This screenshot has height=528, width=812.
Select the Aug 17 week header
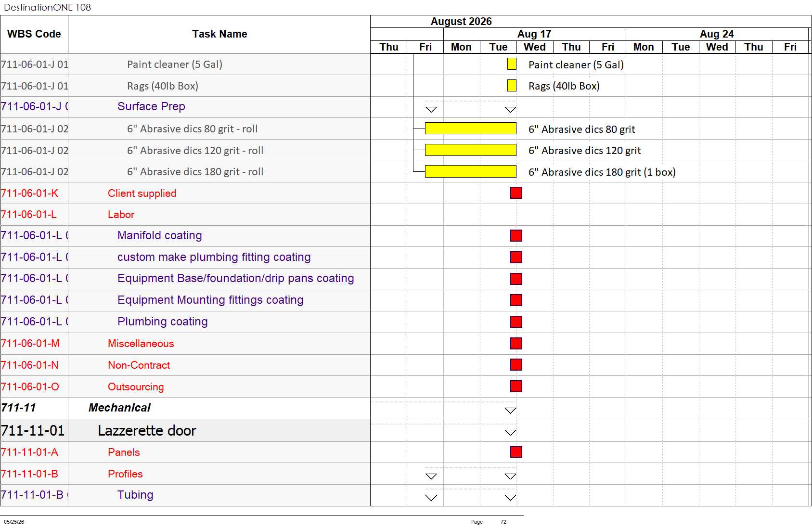pyautogui.click(x=534, y=34)
